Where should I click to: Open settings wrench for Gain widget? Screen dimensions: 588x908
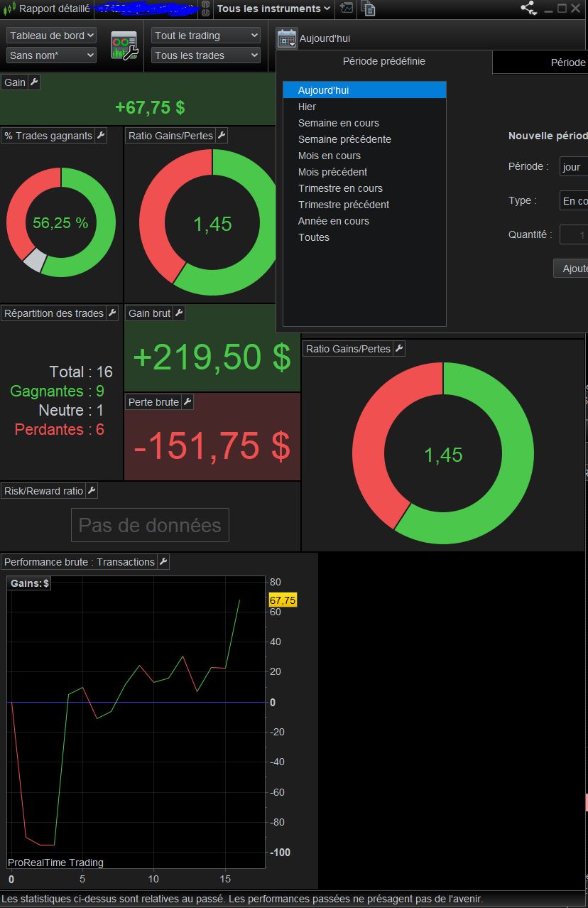tap(33, 82)
